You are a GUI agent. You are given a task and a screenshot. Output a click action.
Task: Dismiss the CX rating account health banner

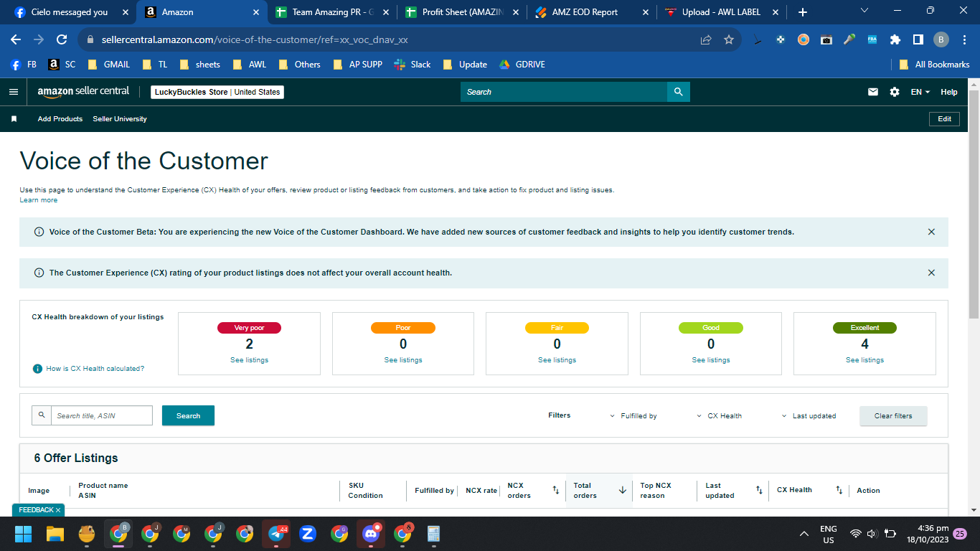click(931, 273)
